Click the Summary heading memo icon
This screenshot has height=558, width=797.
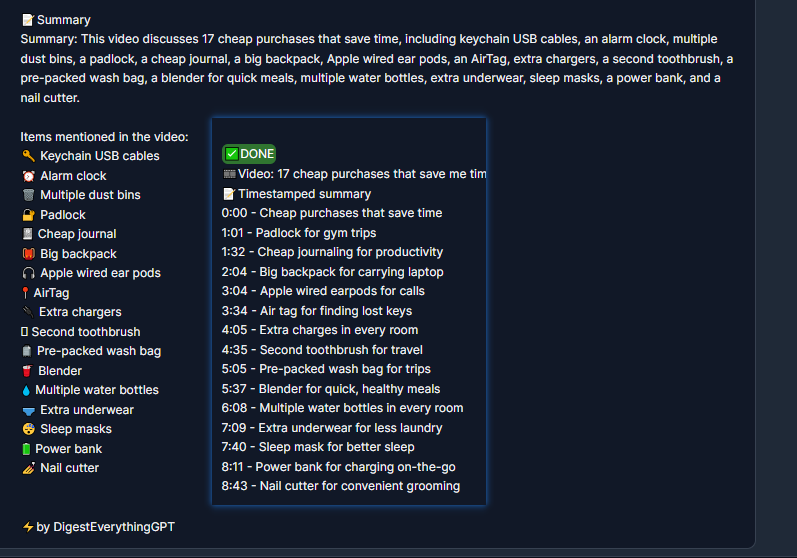pos(28,20)
